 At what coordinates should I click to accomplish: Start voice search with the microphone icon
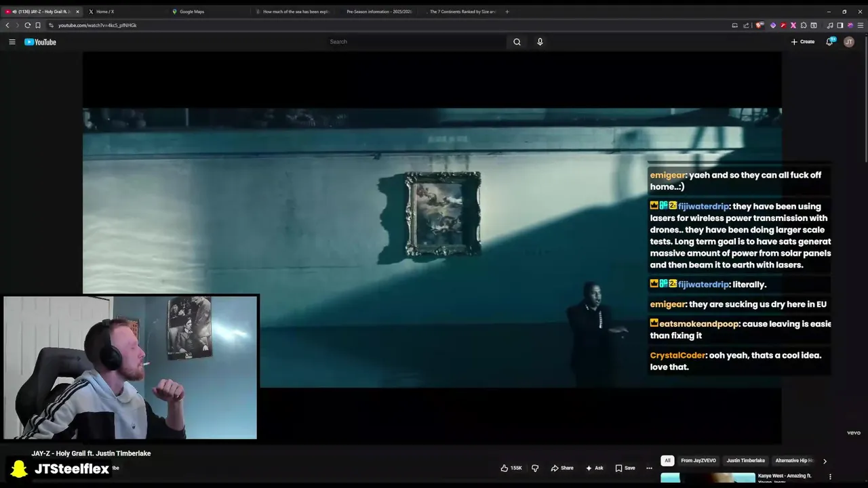(540, 42)
